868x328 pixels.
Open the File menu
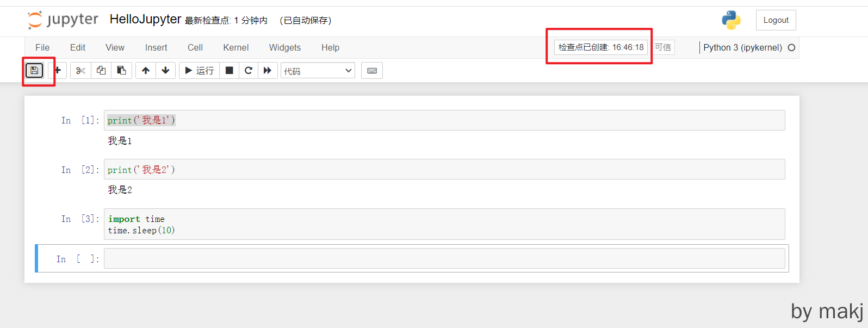(x=42, y=48)
